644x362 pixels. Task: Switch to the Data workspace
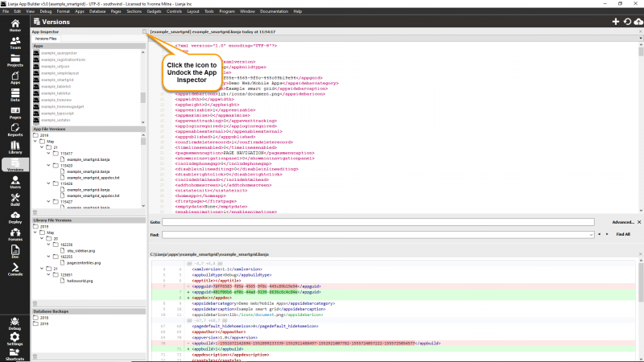point(15,95)
